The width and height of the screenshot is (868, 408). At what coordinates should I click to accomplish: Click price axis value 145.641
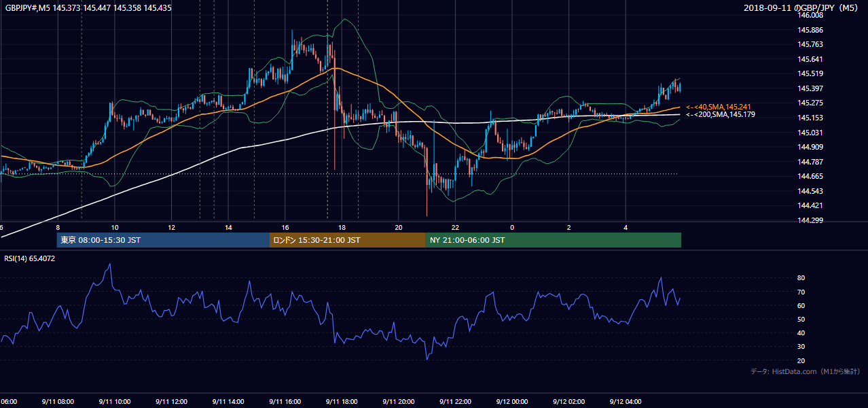coord(811,59)
